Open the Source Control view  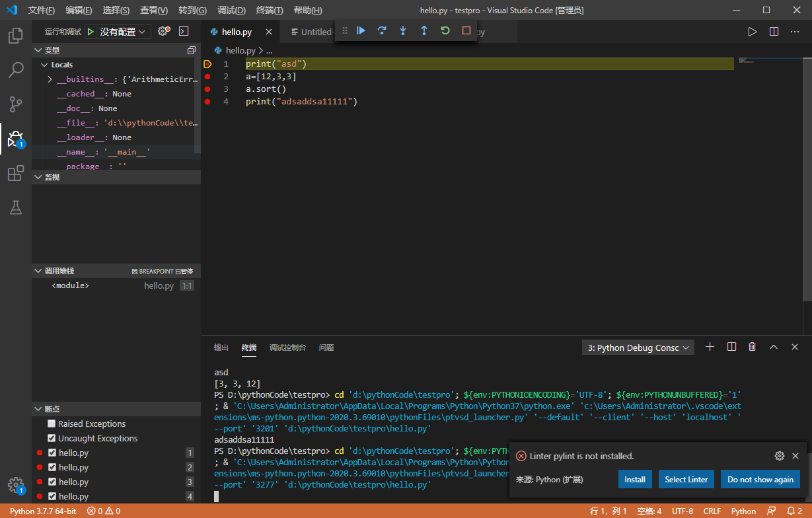(x=15, y=104)
